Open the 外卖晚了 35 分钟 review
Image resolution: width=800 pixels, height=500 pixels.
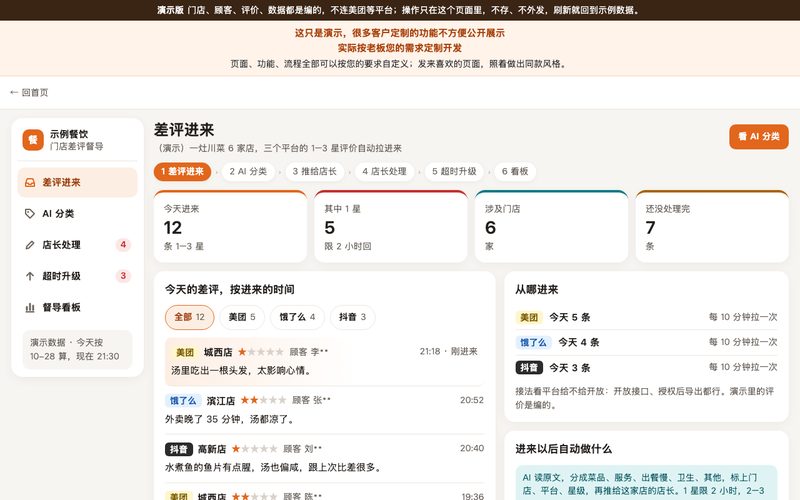click(x=324, y=410)
